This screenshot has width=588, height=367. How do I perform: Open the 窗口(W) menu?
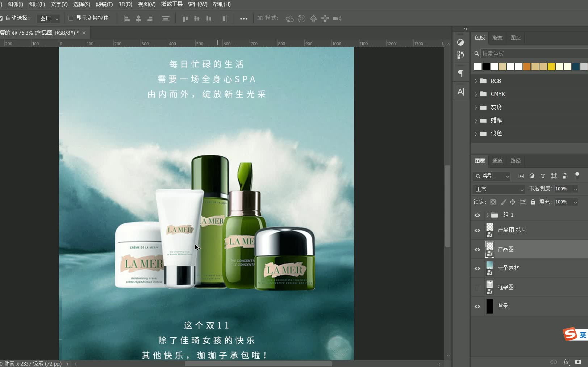tap(198, 4)
